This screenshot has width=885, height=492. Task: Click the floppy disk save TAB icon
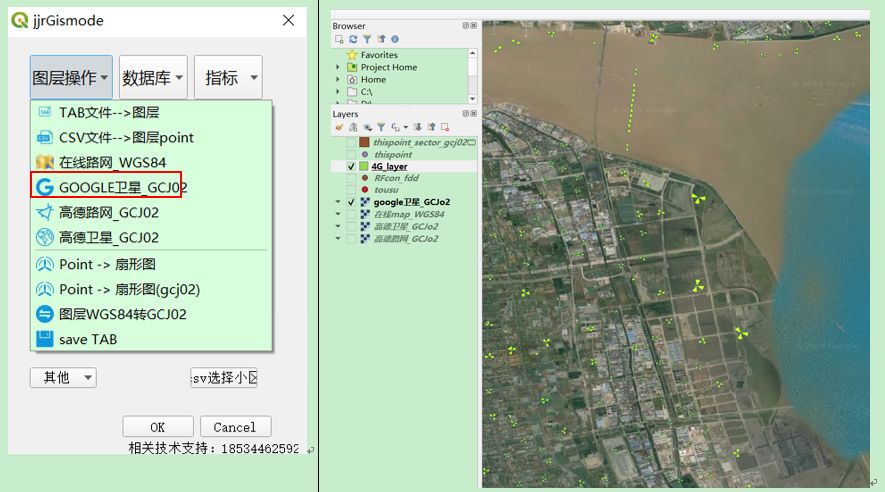click(45, 339)
